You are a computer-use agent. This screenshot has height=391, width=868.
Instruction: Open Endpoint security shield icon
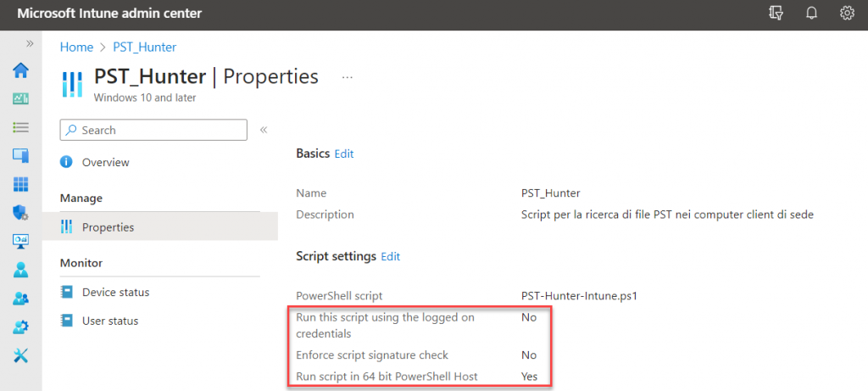click(20, 213)
